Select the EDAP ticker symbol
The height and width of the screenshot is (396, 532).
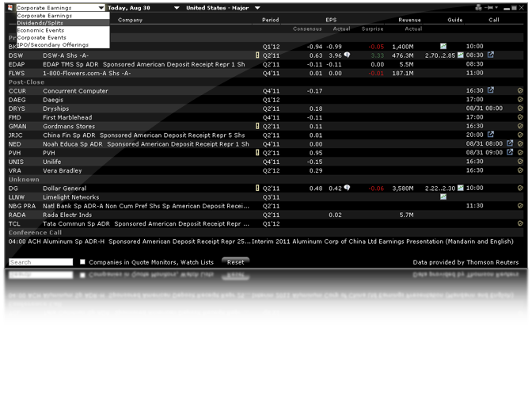click(17, 64)
